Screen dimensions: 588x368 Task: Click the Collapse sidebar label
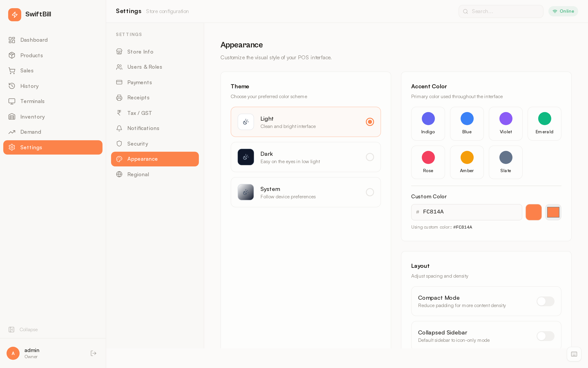pos(29,330)
